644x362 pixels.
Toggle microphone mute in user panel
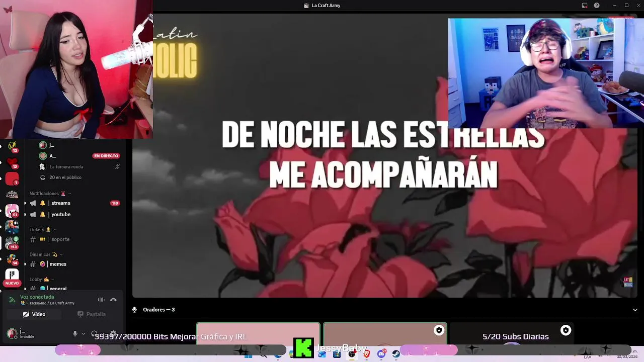point(75,333)
